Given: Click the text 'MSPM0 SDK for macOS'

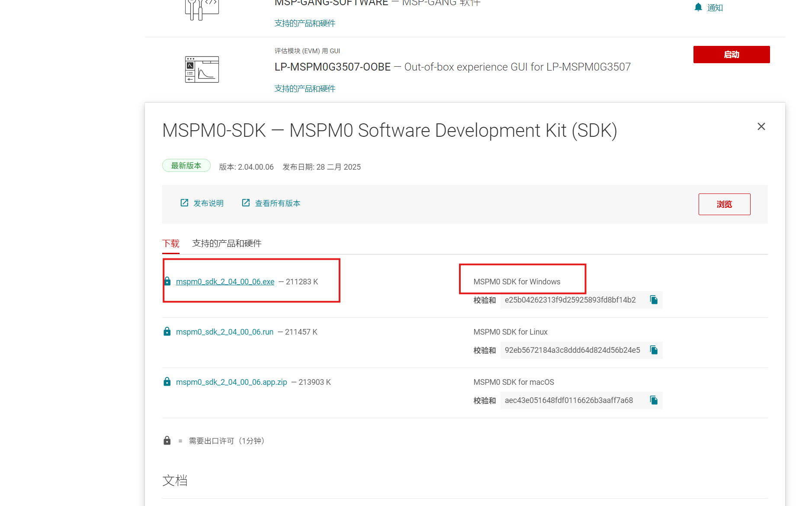Looking at the screenshot, I should point(514,382).
